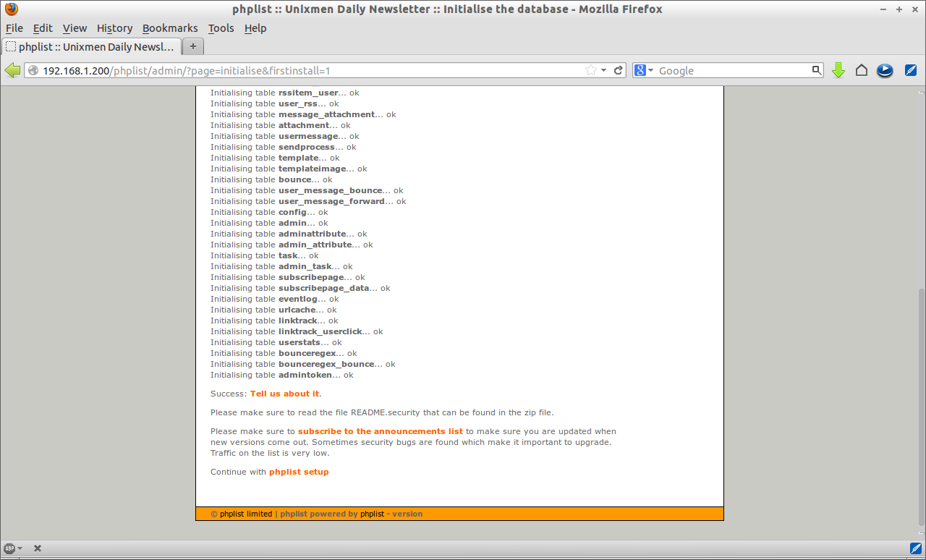Click the eventlog table line
The height and width of the screenshot is (560, 926).
(275, 299)
